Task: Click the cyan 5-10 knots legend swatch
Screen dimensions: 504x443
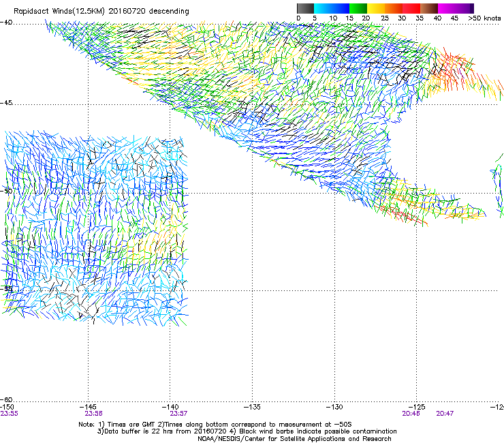Action: click(x=323, y=8)
